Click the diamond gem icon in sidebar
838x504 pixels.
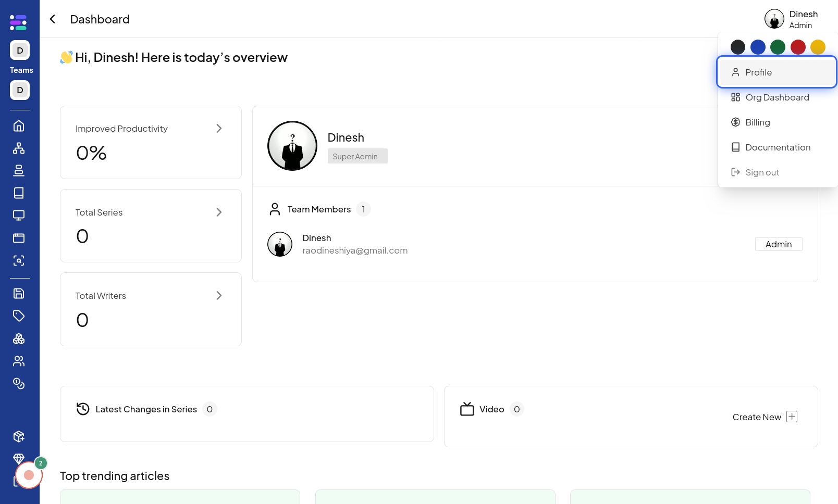coord(19,458)
